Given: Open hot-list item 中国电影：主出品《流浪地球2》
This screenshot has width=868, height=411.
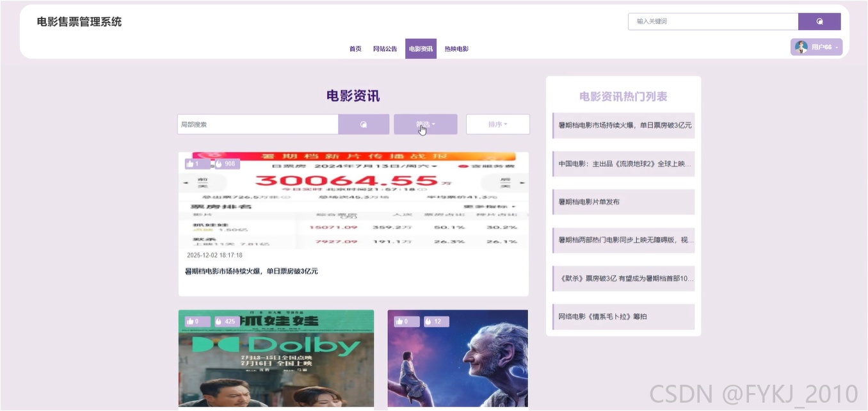Looking at the screenshot, I should point(623,164).
